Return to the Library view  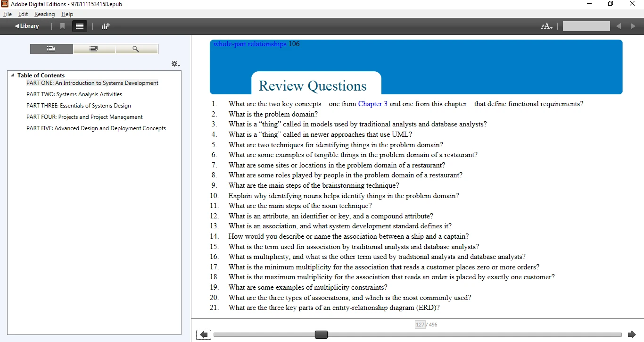pos(27,26)
